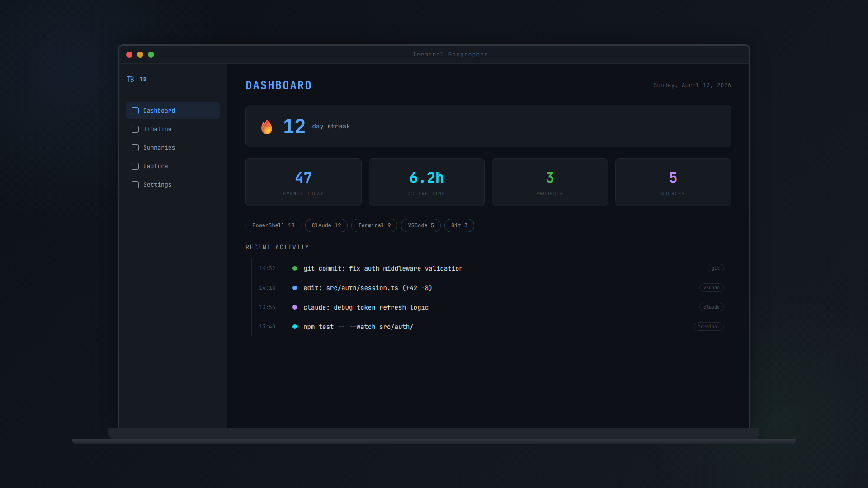The image size is (868, 488).
Task: Click the TB logo icon in the sidebar
Action: pyautogui.click(x=130, y=79)
